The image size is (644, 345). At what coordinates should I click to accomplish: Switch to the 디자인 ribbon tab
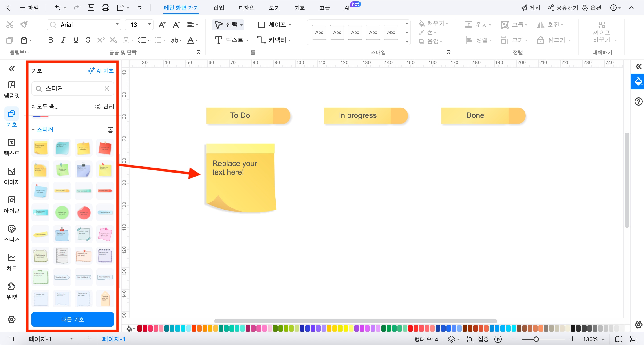246,8
